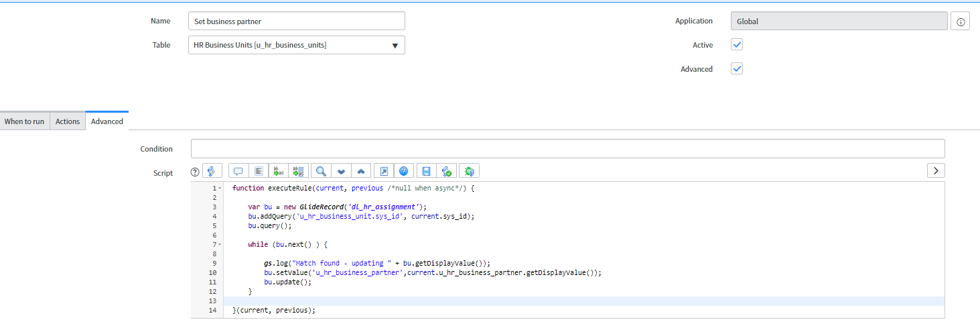The height and width of the screenshot is (324, 980).
Task: Click the find next down arrow
Action: [341, 172]
